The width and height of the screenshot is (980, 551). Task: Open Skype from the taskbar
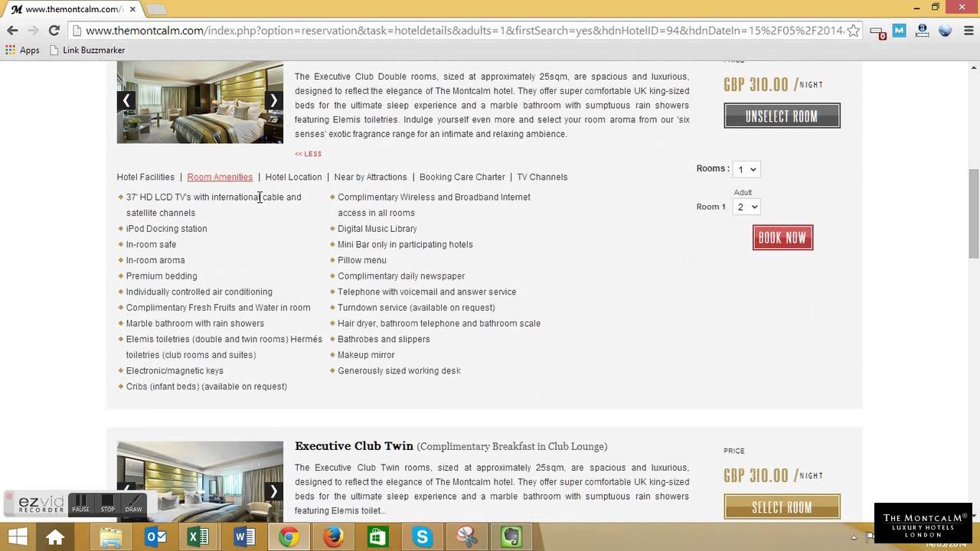click(x=422, y=537)
